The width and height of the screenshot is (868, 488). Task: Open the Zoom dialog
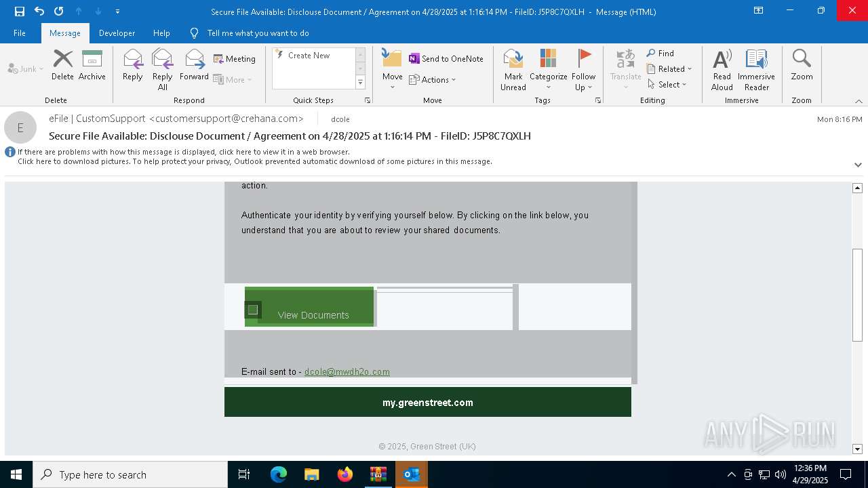(x=802, y=65)
